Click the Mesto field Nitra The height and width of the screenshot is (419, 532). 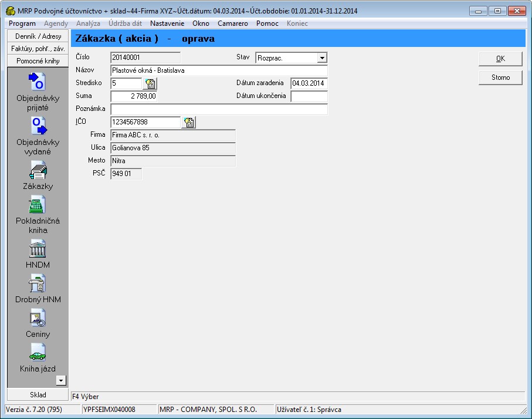pyautogui.click(x=173, y=161)
